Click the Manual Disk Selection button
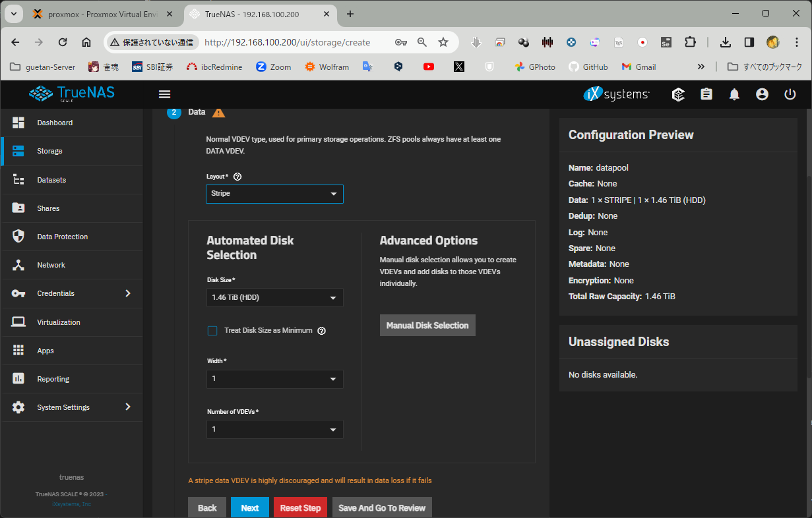The width and height of the screenshot is (812, 518). pyautogui.click(x=427, y=326)
